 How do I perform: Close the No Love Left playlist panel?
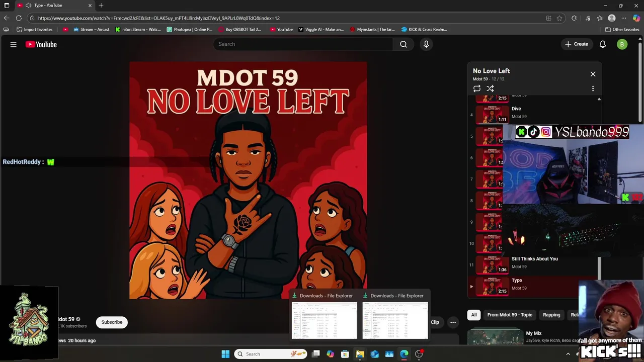pos(593,74)
